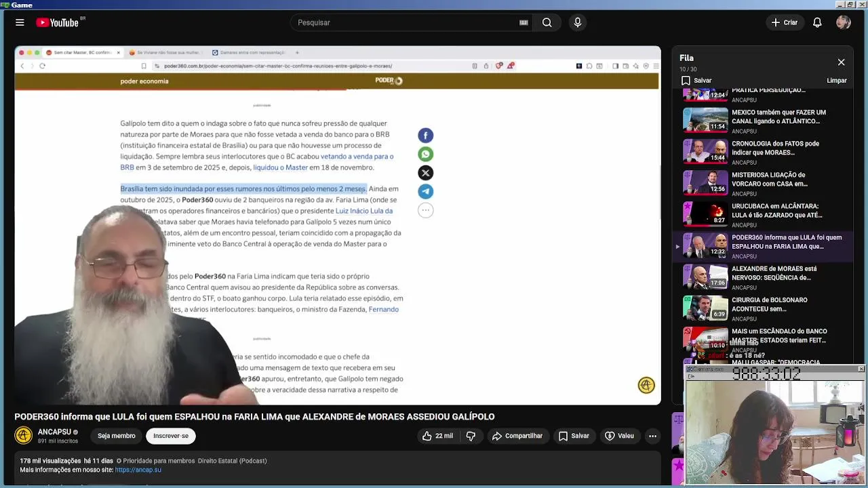Click the browser reload icon in video
Screen dimensions: 868x488
pos(42,66)
